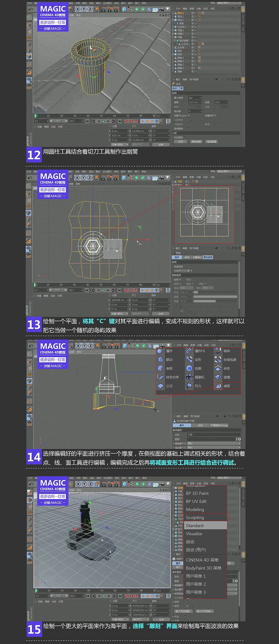This screenshot has width=279, height=644.
Task: Choose the 减面 polygon reduction icon in step 14
Action: (218, 386)
